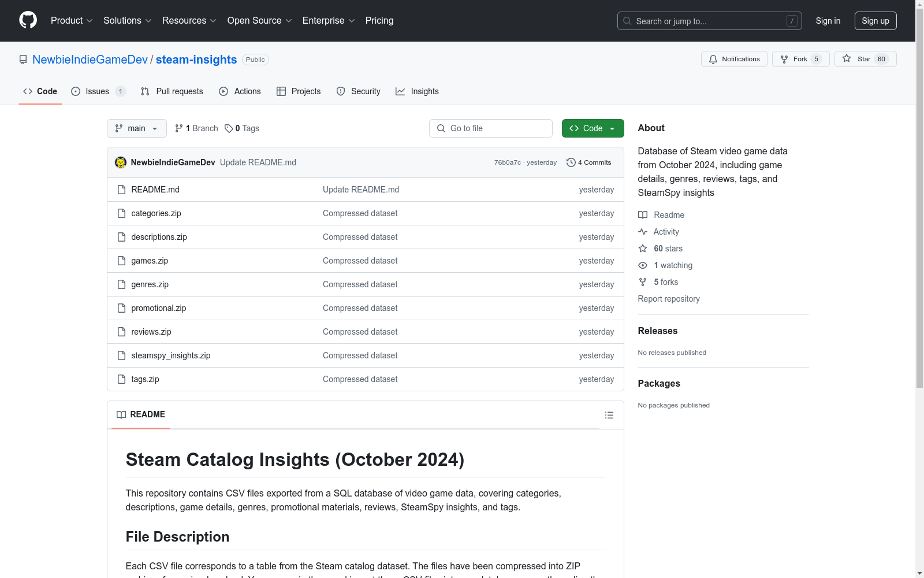This screenshot has height=578, width=924.
Task: Click the commit history clock icon
Action: pyautogui.click(x=571, y=162)
